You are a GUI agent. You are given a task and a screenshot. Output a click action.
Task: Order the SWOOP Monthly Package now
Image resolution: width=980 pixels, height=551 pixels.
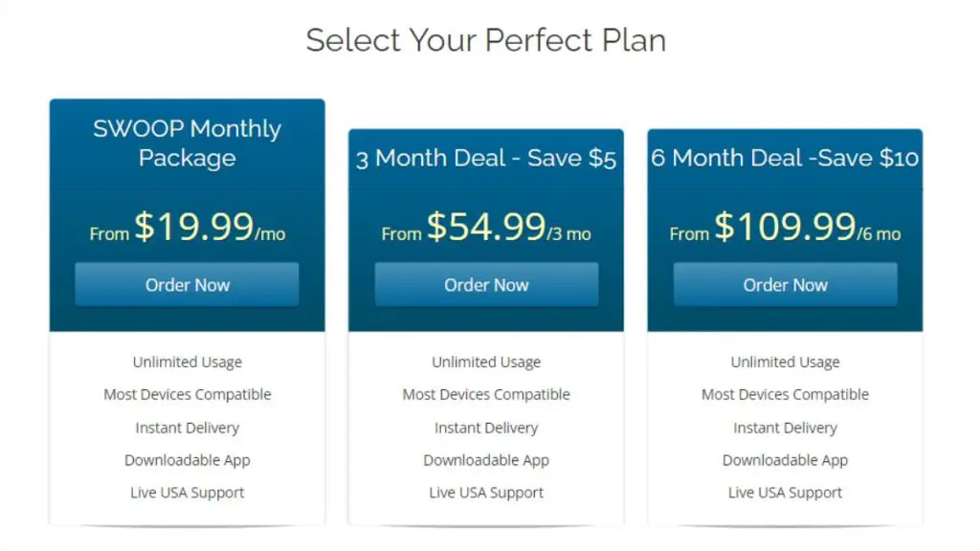(x=187, y=285)
